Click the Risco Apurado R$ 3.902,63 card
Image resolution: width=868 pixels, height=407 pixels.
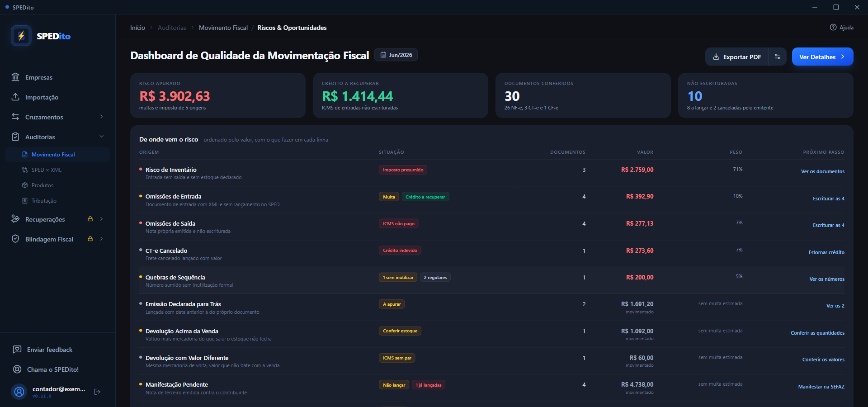[218, 95]
